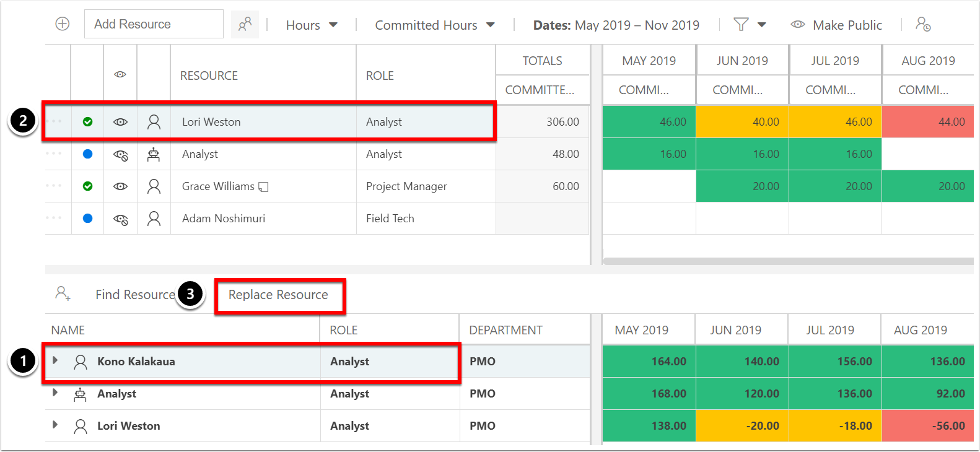
Task: Open the filter funnel icon
Action: (x=741, y=25)
